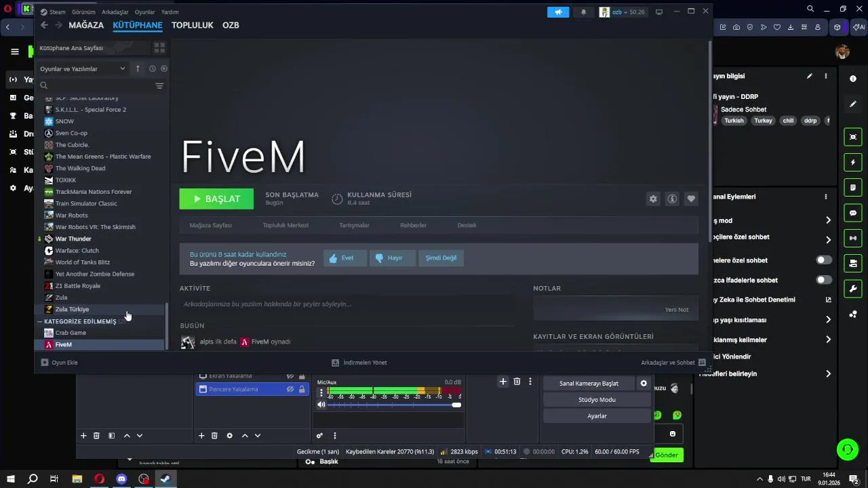The height and width of the screenshot is (488, 868).
Task: Open audio mixer advanced gears icon in OBS
Action: (319, 436)
